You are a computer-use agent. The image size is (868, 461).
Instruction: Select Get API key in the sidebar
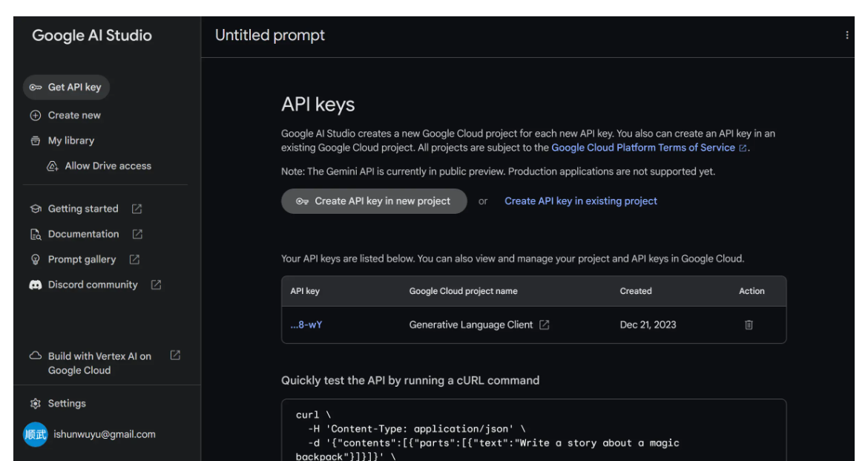tap(67, 88)
